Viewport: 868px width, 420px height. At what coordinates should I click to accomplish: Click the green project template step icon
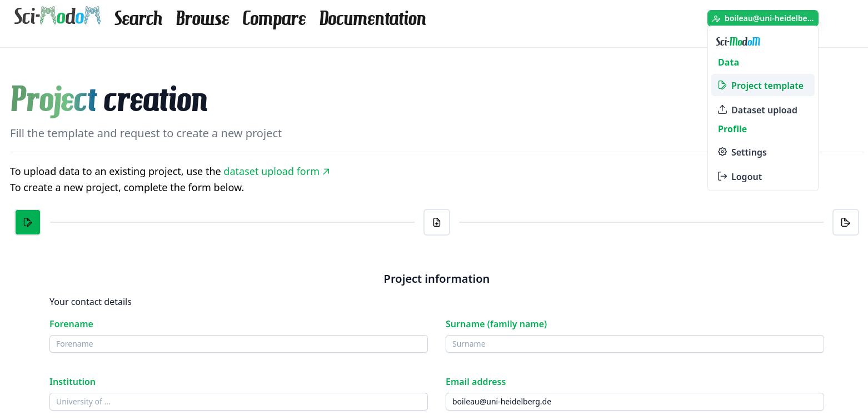pyautogui.click(x=28, y=222)
